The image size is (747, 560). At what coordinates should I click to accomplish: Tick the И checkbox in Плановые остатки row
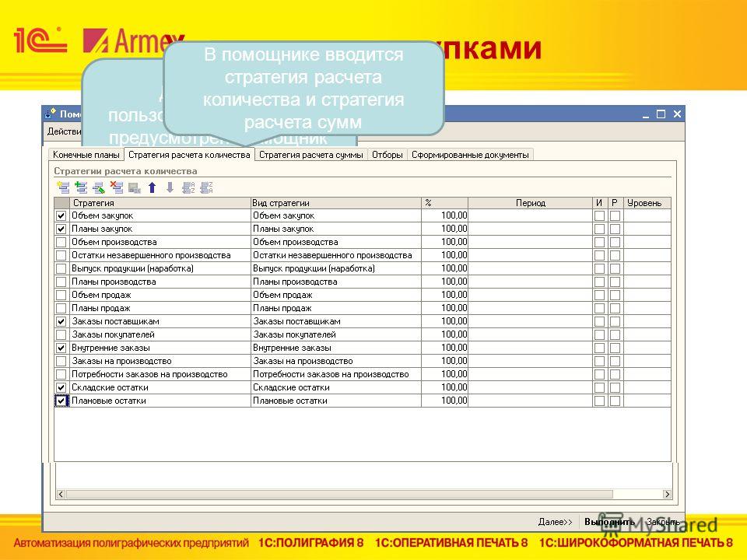pyautogui.click(x=599, y=401)
